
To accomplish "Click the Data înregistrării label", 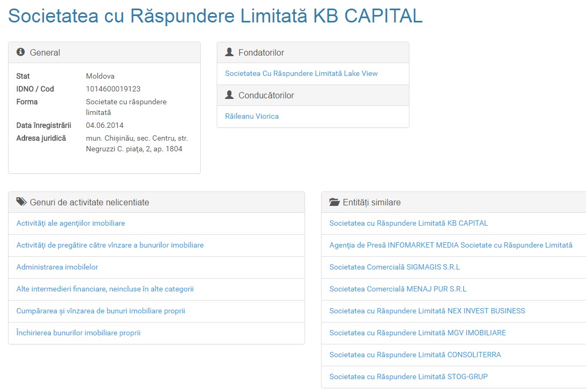I will pyautogui.click(x=44, y=125).
